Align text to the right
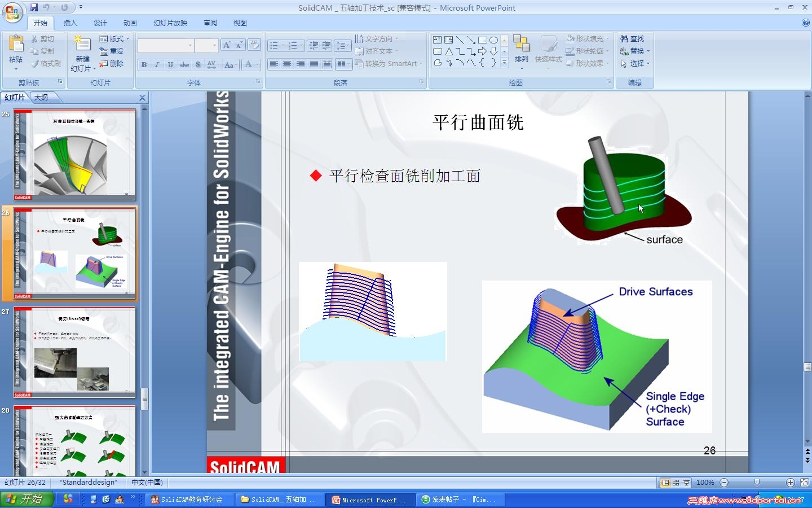Image resolution: width=812 pixels, height=508 pixels. pos(301,64)
